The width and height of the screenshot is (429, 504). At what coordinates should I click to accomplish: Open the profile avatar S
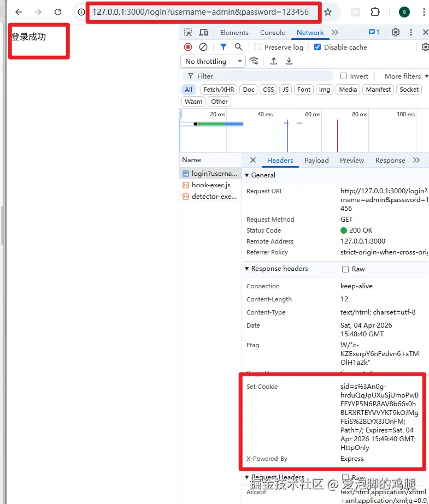(x=404, y=12)
